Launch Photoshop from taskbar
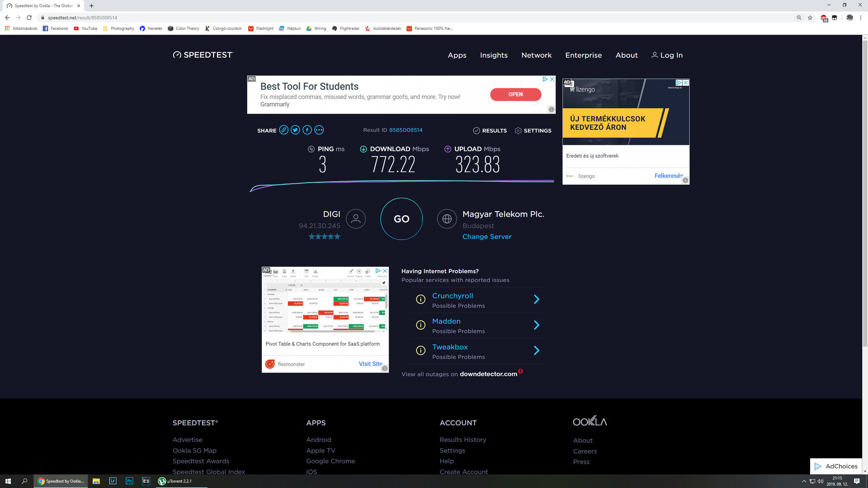The width and height of the screenshot is (868, 488). (129, 481)
